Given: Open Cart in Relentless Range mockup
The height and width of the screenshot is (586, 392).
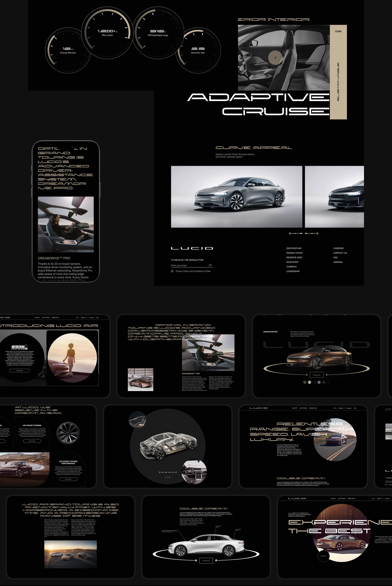Looking at the screenshot, I should pyautogui.click(x=355, y=408).
